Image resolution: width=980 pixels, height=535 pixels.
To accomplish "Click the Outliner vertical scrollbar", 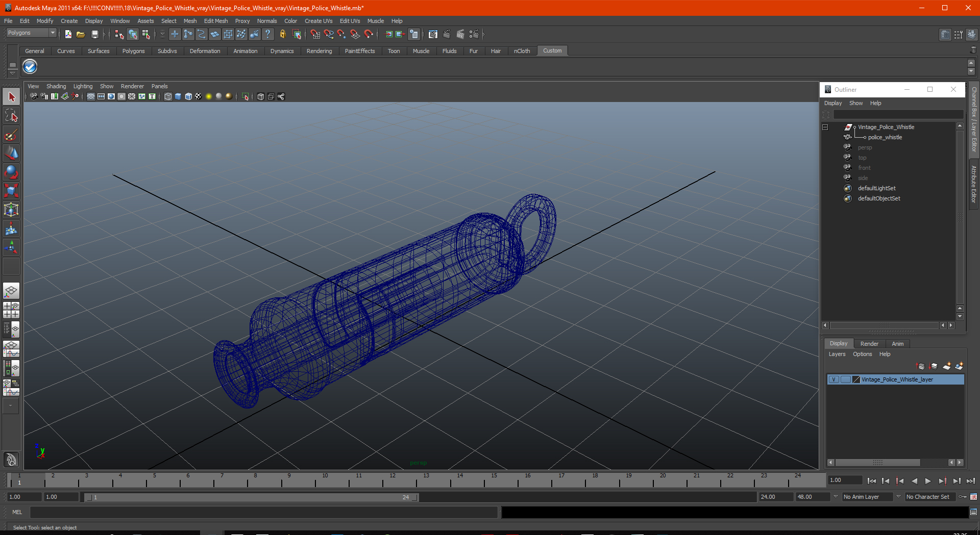I will [960, 217].
